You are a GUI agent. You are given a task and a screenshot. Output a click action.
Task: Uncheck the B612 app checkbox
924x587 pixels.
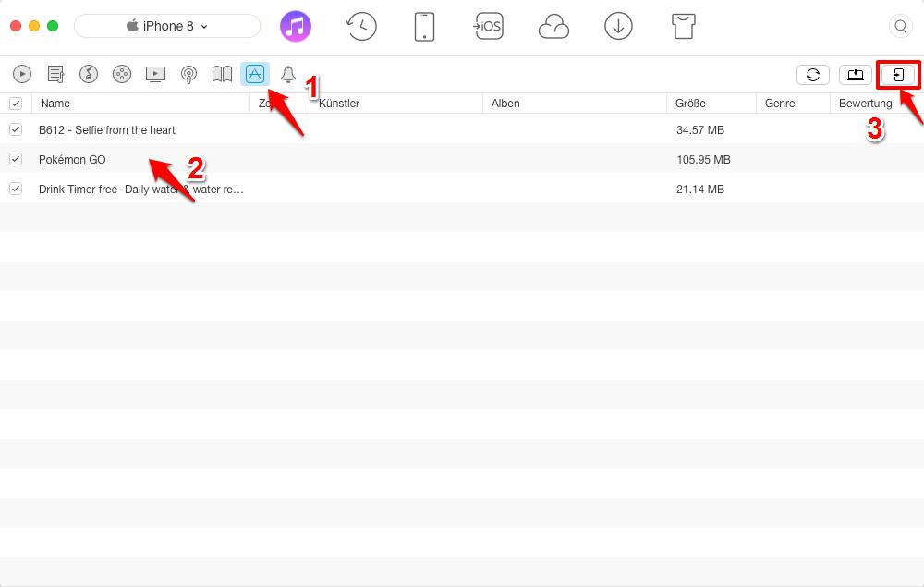[x=16, y=129]
